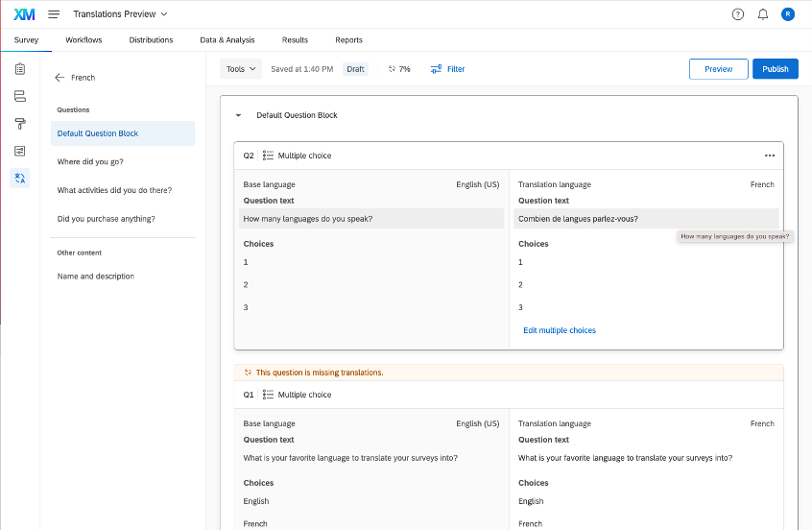Switch to the Data & Analysis tab

click(227, 40)
